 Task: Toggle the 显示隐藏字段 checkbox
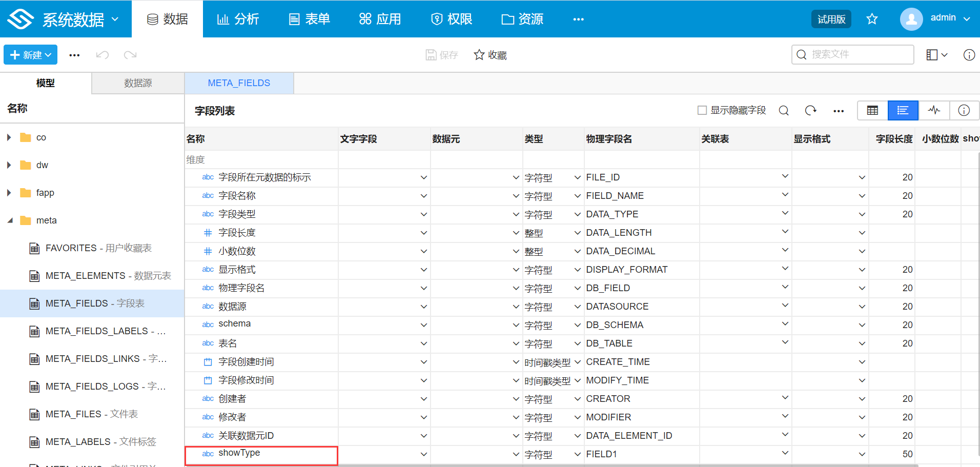702,111
